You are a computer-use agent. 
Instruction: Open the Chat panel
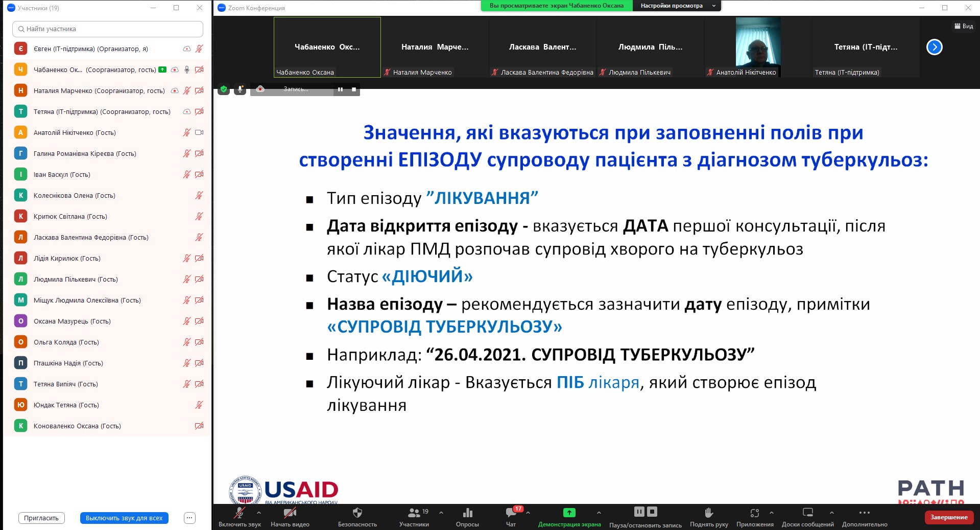click(x=511, y=513)
